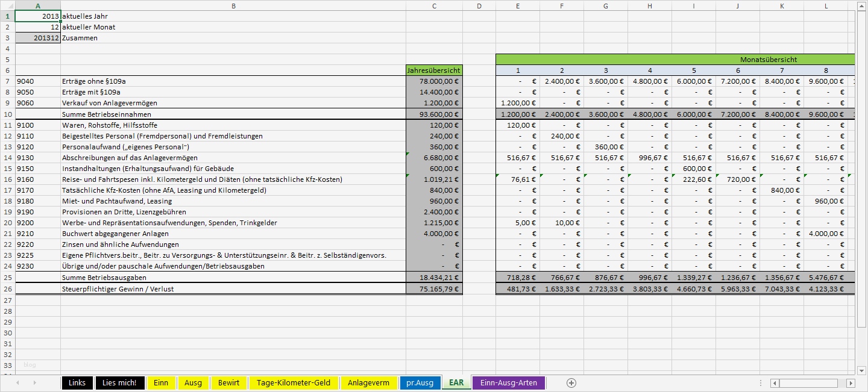Click the vertical scrollbar down arrow
This screenshot has height=392, width=868.
pos(862,370)
